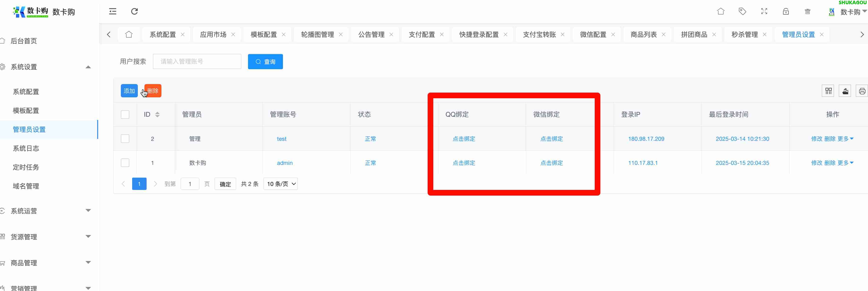
Task: Click the lock screen icon in the header
Action: coord(785,11)
